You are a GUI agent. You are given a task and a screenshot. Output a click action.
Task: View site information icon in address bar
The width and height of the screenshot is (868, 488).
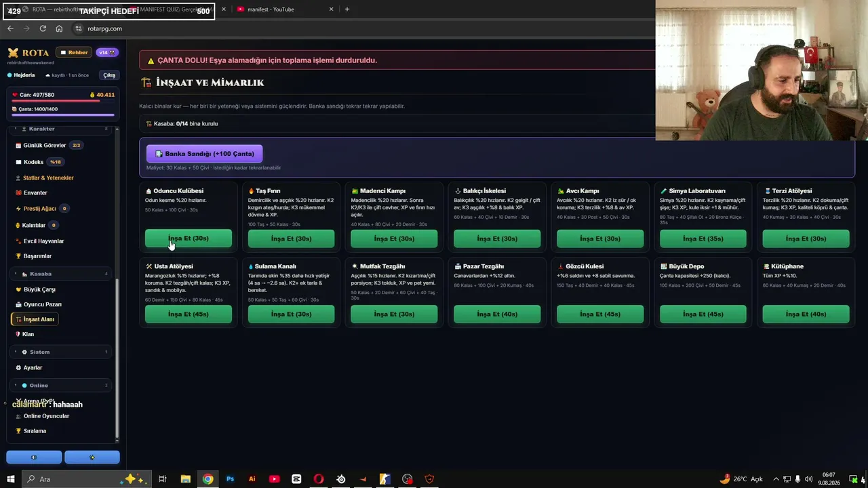(x=79, y=28)
